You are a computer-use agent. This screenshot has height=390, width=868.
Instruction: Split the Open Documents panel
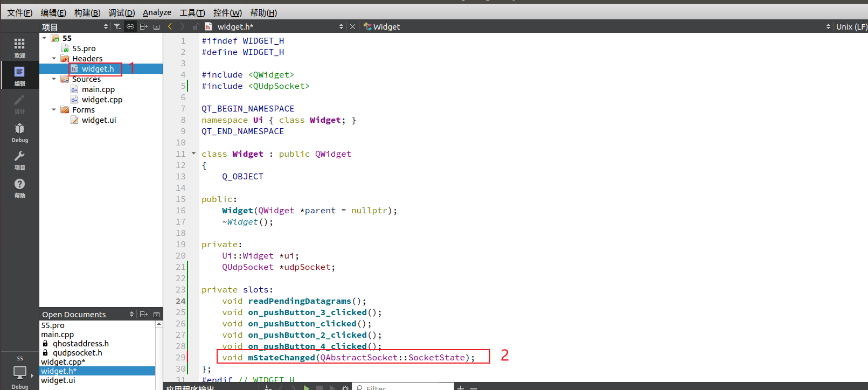coord(143,314)
